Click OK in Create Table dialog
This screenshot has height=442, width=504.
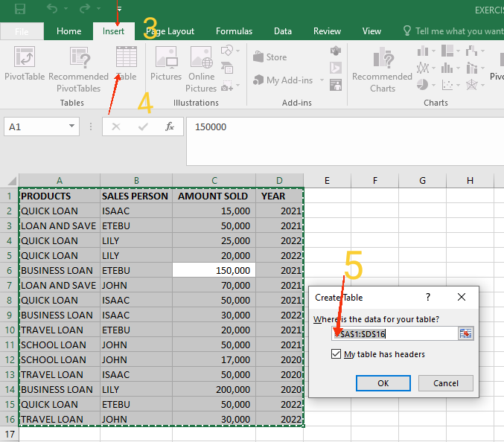pos(383,383)
